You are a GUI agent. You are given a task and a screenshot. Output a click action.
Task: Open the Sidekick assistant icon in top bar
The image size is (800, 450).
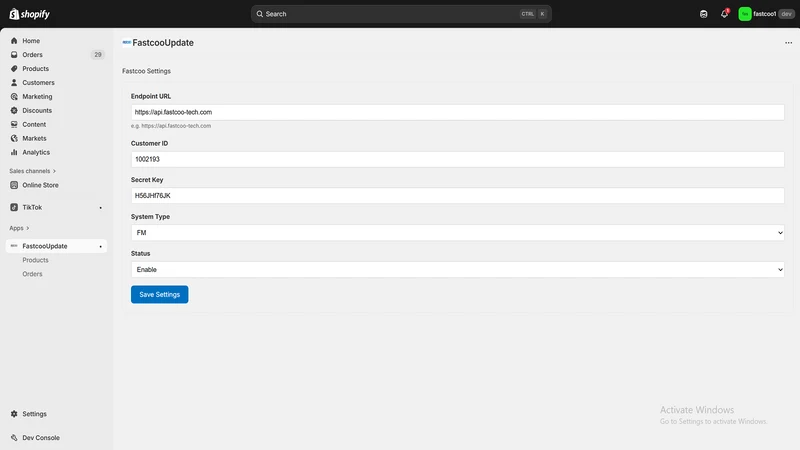(704, 14)
